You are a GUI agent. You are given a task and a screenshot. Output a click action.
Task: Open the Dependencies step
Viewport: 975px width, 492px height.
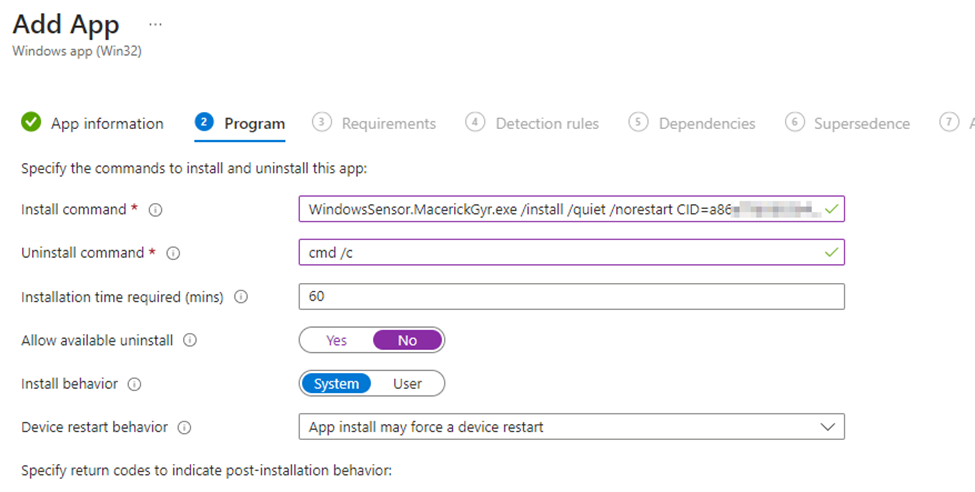(x=706, y=124)
